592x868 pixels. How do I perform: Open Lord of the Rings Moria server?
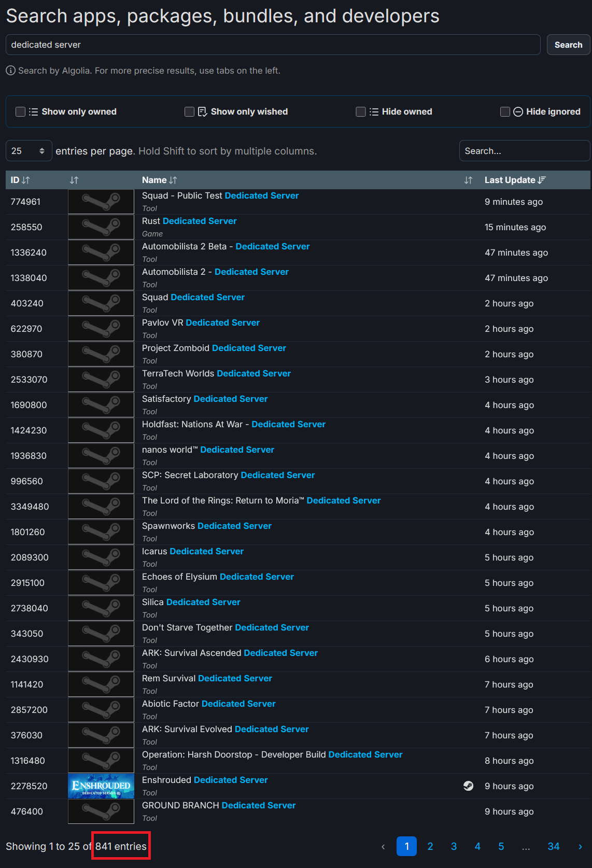coord(261,500)
